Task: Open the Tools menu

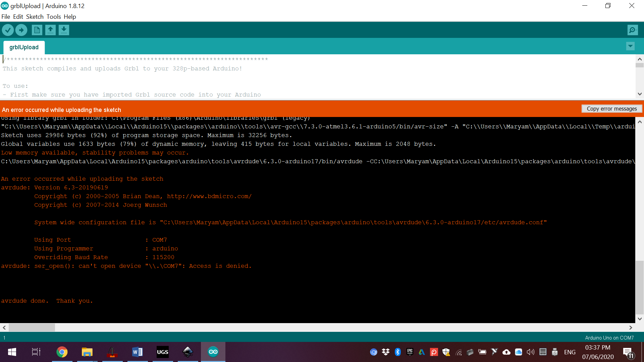Action: tap(54, 16)
